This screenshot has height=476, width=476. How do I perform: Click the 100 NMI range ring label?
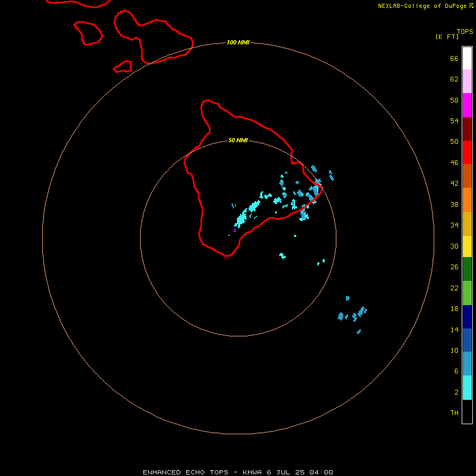[x=238, y=42]
